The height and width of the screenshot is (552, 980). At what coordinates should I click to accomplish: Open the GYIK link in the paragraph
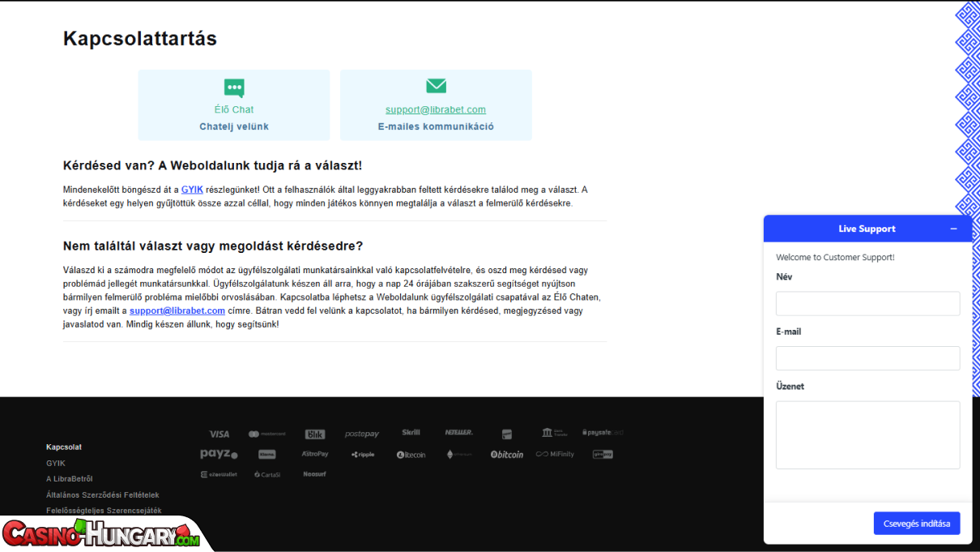click(x=192, y=190)
